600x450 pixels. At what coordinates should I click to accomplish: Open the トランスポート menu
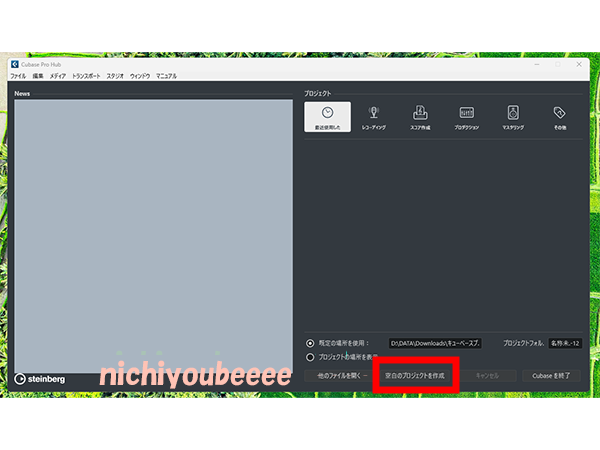(x=87, y=76)
